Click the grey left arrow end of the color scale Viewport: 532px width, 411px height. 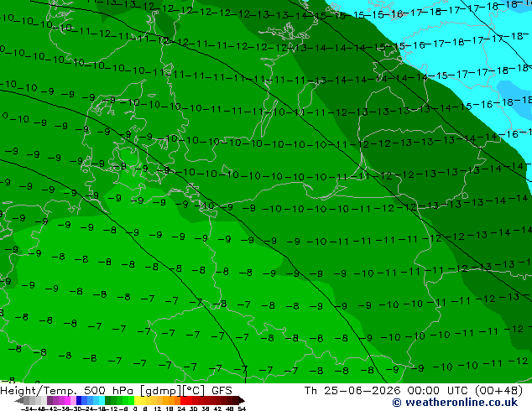click(x=19, y=400)
